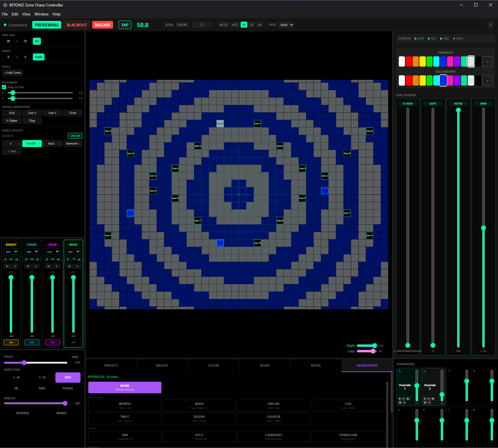Viewport: 498px width, 448px height.
Task: Select the x2 BPM multiplier
Action: coord(252,25)
